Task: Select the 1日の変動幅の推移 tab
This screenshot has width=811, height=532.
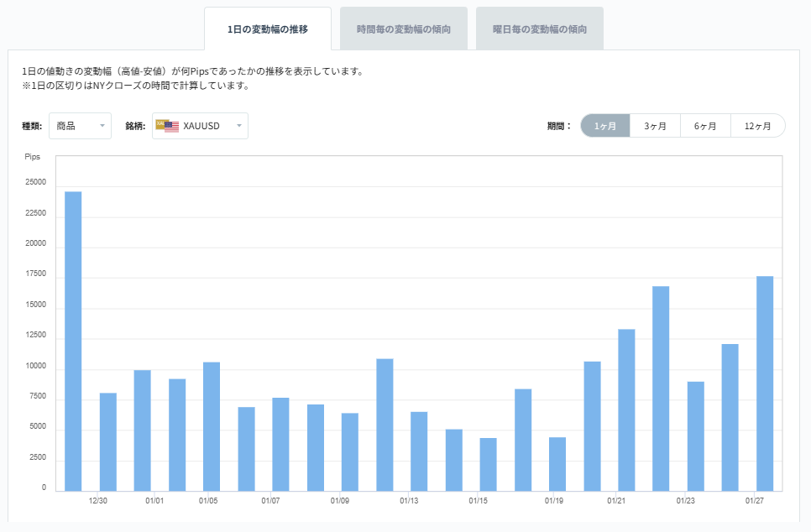Action: pyautogui.click(x=268, y=28)
